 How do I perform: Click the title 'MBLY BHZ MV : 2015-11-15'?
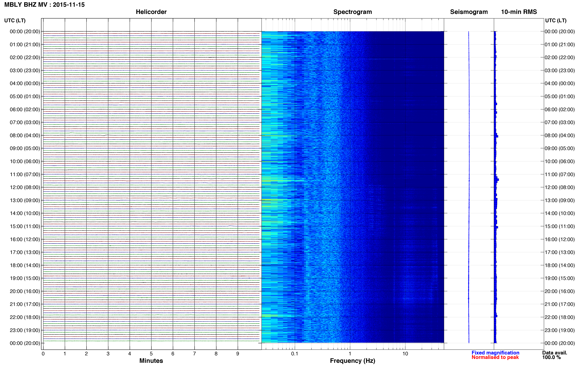(x=45, y=5)
